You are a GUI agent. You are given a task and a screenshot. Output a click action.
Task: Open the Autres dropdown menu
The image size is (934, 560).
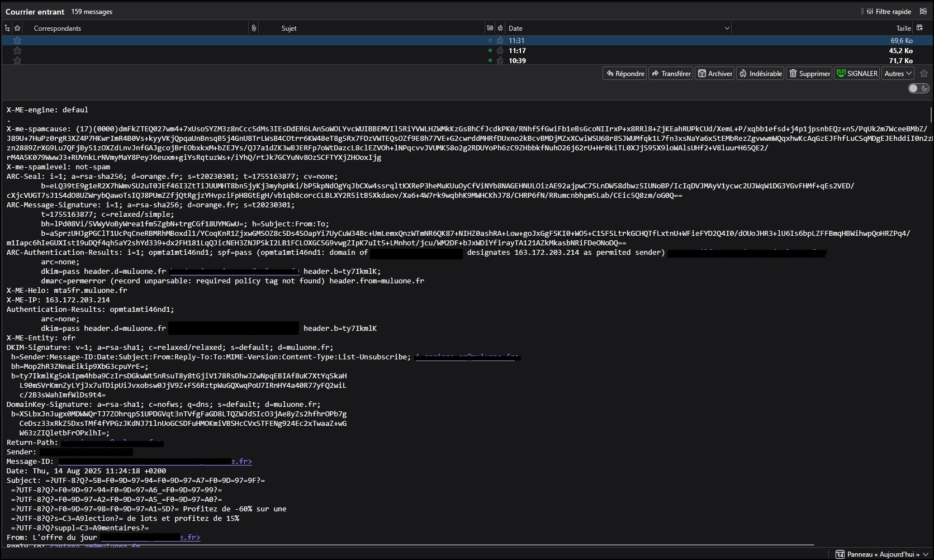click(898, 74)
